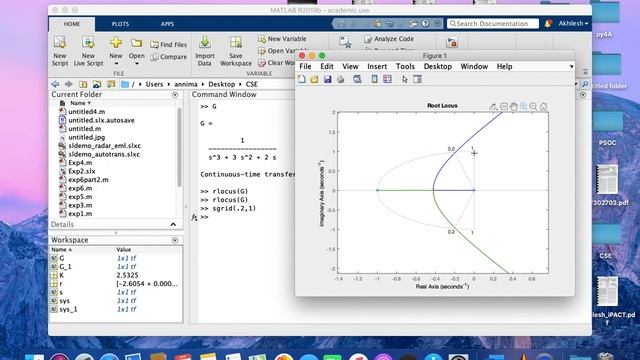640x360 pixels.
Task: Click the Compare button
Action: click(169, 57)
